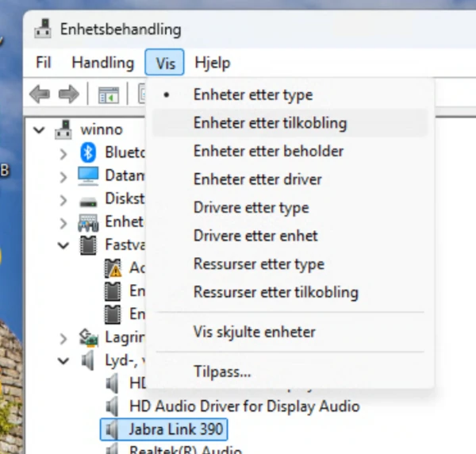The width and height of the screenshot is (476, 454).
Task: Choose Ressurser etter tilkobling
Action: click(x=290, y=292)
